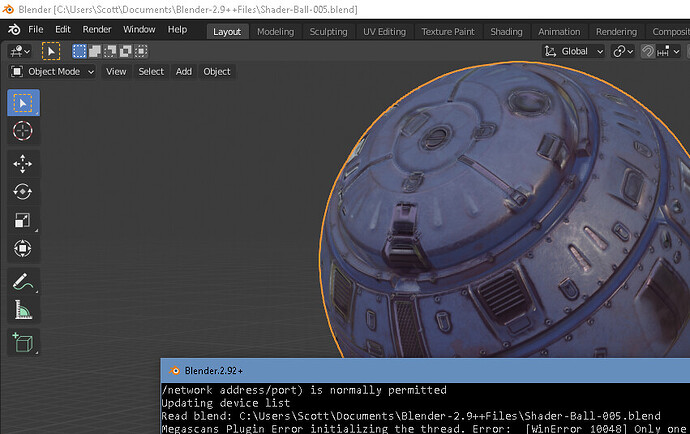
Task: Activate the Scale tool
Action: coord(23,220)
